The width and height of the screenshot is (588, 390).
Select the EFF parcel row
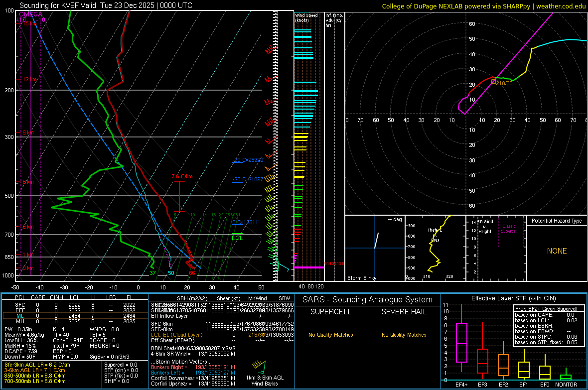pyautogui.click(x=75, y=310)
